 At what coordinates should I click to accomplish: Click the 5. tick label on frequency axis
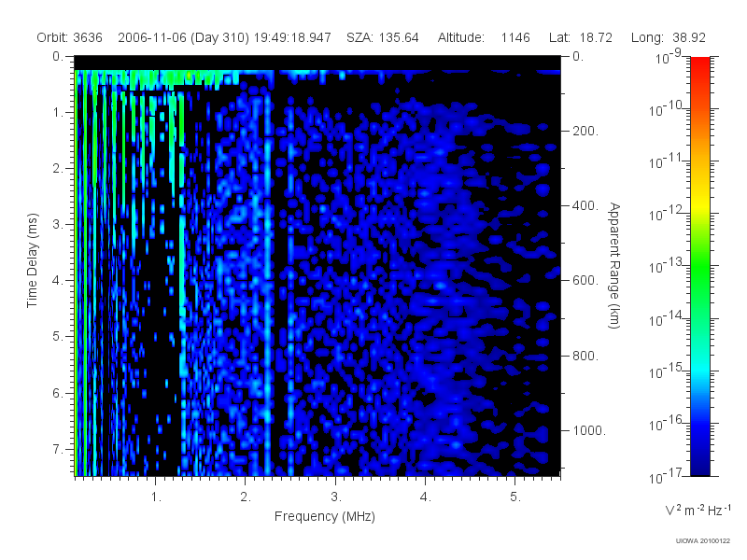pos(515,497)
